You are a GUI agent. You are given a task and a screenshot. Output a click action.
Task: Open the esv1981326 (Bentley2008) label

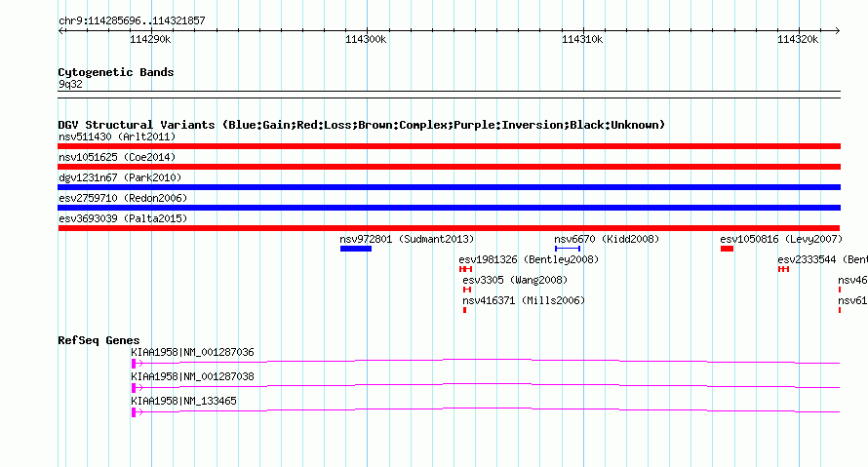[529, 259]
